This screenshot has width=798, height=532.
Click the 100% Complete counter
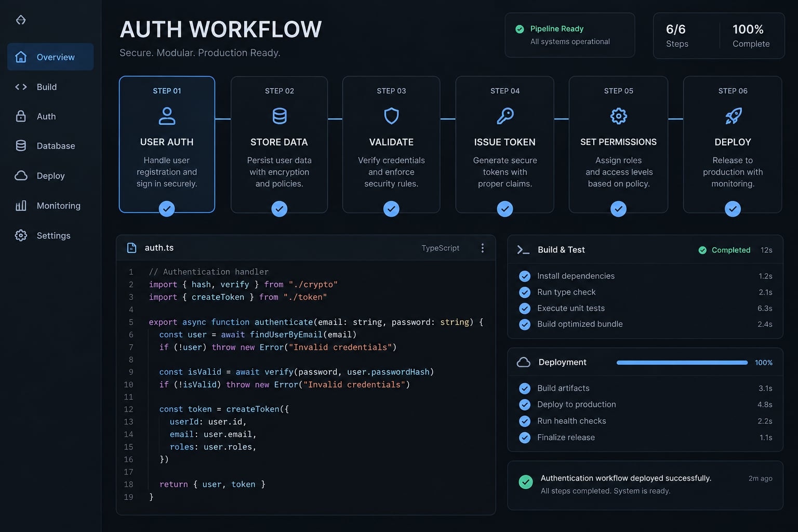pos(751,36)
